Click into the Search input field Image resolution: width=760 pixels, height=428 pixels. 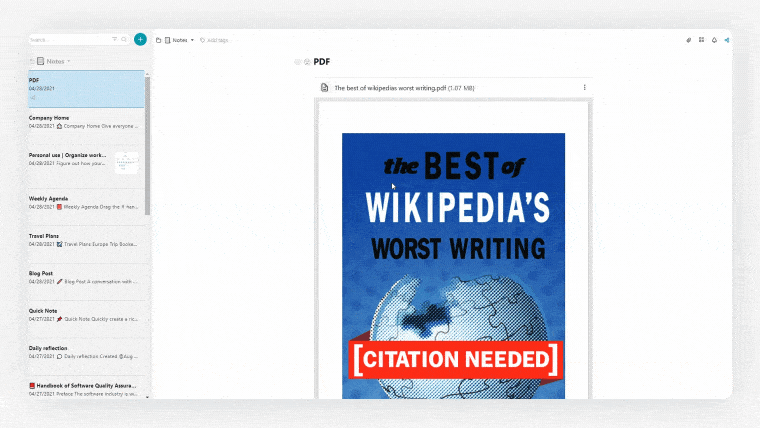pos(69,39)
